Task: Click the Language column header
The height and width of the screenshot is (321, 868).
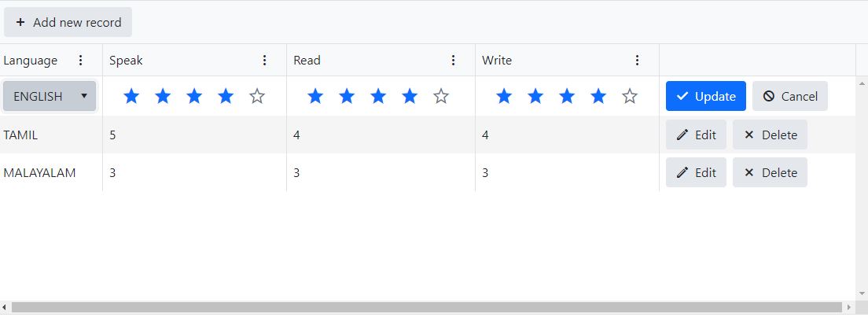Action: (31, 61)
